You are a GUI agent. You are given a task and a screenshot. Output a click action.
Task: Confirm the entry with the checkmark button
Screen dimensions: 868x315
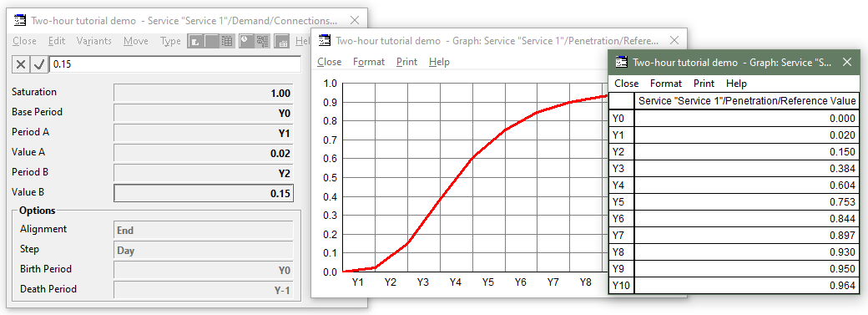38,64
